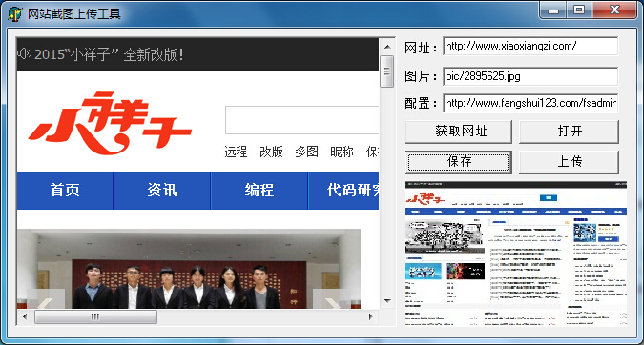Open the 昵称 link under search

click(x=342, y=152)
